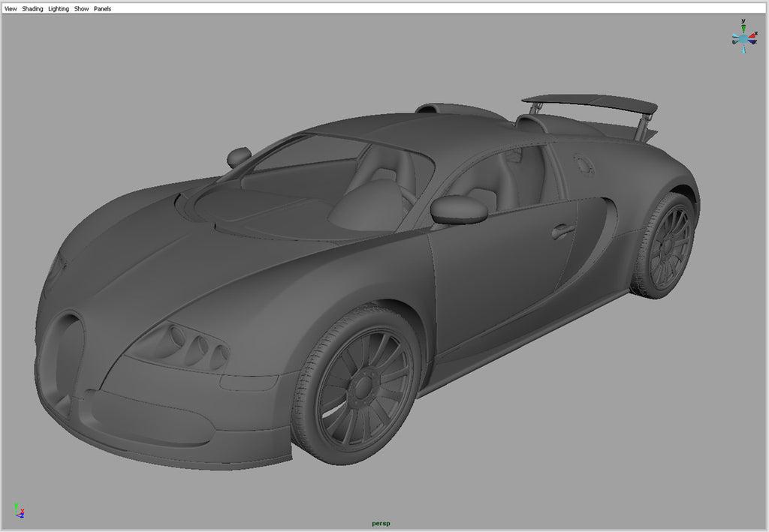
Task: Click the downward negative Y arrow of the compass
Action: pos(743,50)
